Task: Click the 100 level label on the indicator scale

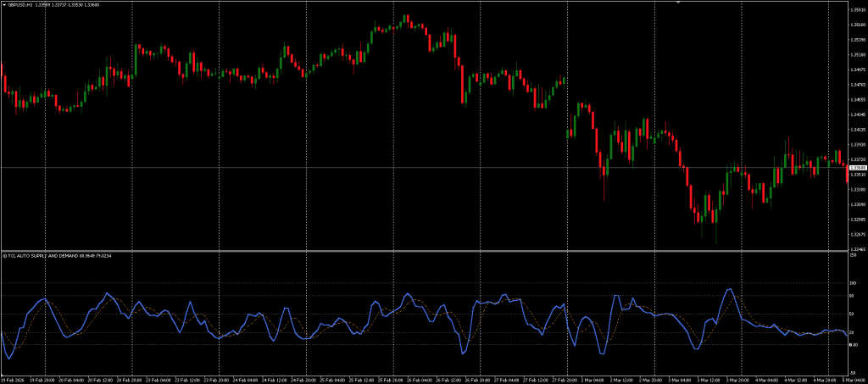Action: [x=853, y=283]
